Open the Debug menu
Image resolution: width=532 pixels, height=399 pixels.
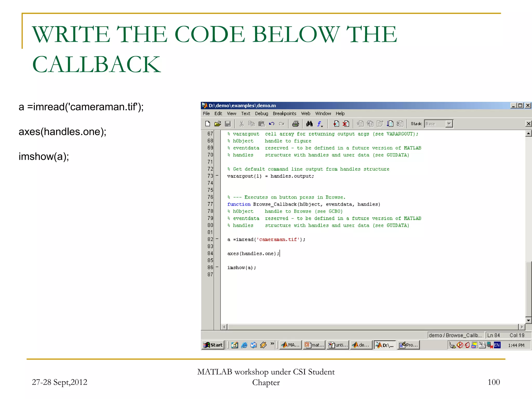tap(261, 114)
